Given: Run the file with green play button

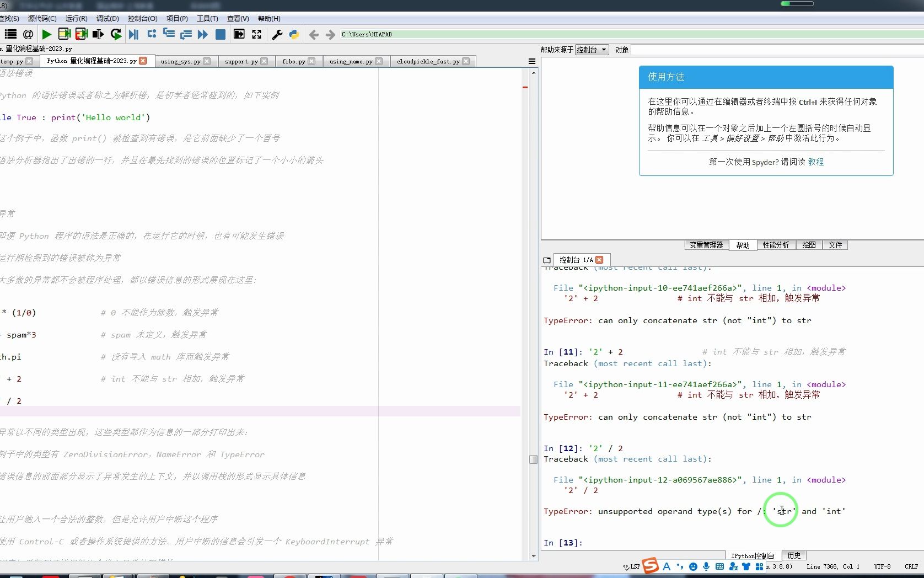Looking at the screenshot, I should pyautogui.click(x=46, y=34).
